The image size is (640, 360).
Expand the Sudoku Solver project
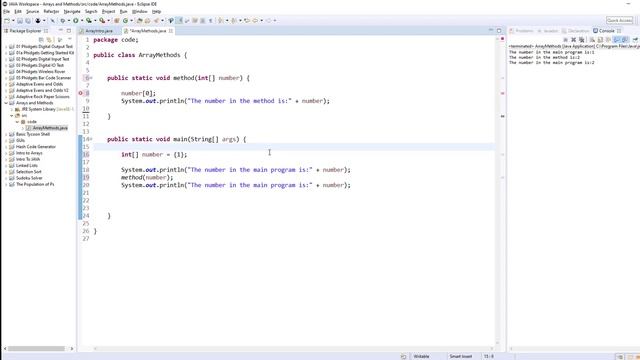(6, 178)
